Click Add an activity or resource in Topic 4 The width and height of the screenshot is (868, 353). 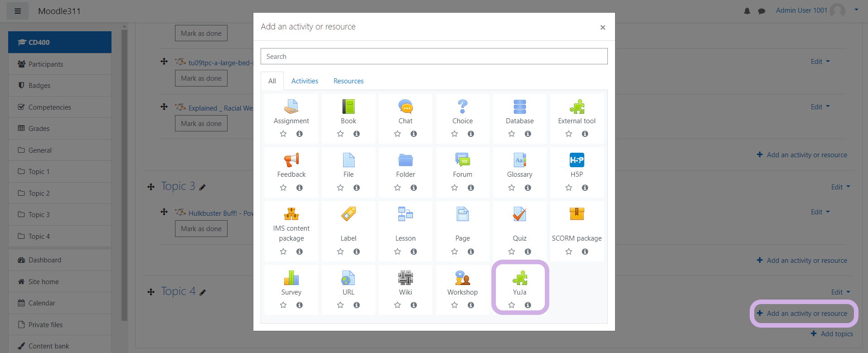(806, 314)
